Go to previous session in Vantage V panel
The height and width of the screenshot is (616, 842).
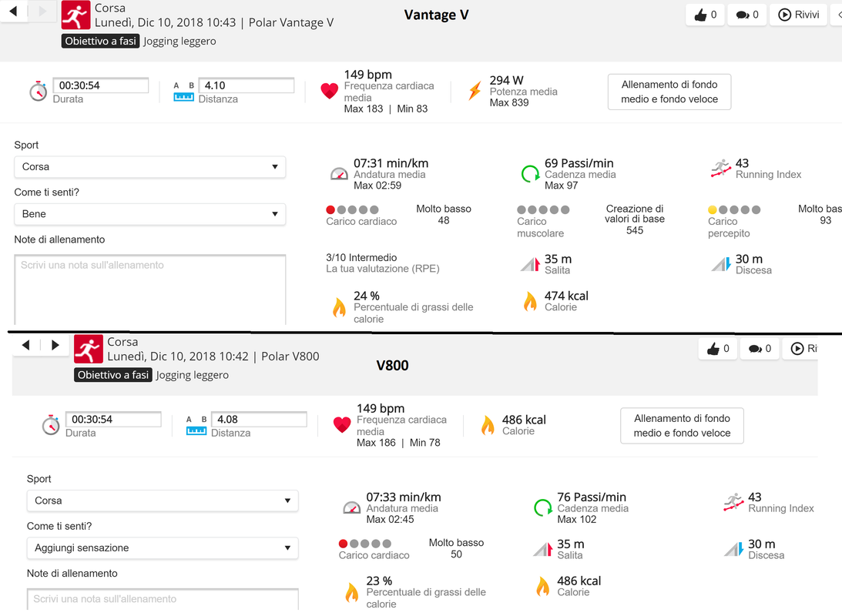click(13, 11)
